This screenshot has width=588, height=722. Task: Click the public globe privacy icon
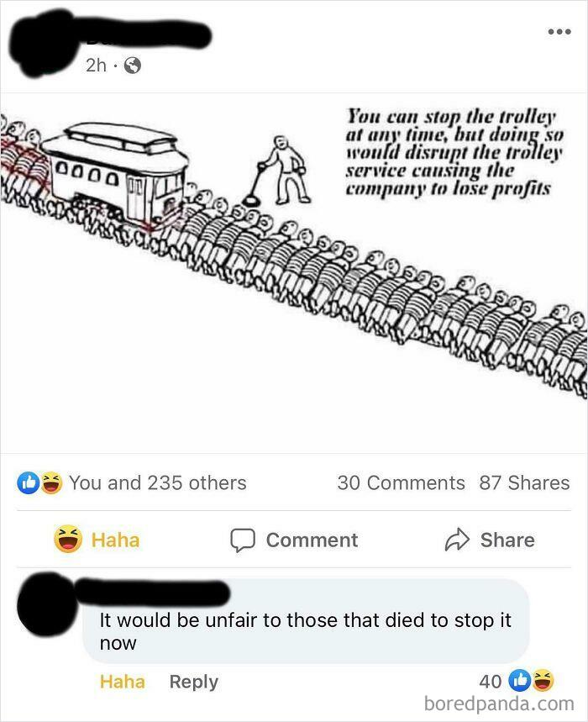(x=133, y=66)
